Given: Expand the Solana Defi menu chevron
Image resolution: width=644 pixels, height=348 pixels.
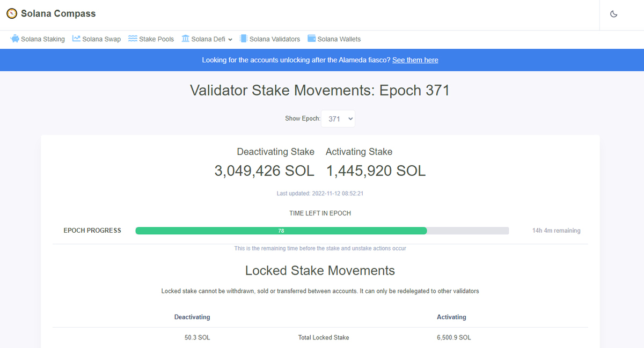Looking at the screenshot, I should [230, 39].
